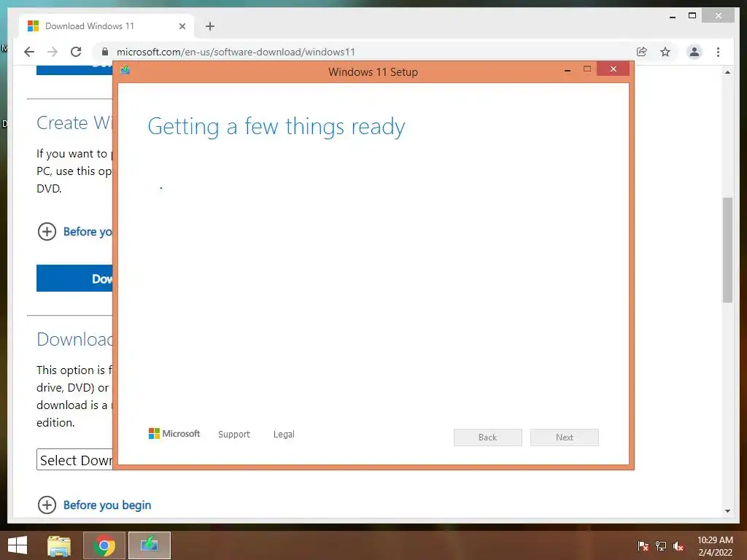This screenshot has width=747, height=560.
Task: Minimize the Chrome browser window
Action: [673, 17]
